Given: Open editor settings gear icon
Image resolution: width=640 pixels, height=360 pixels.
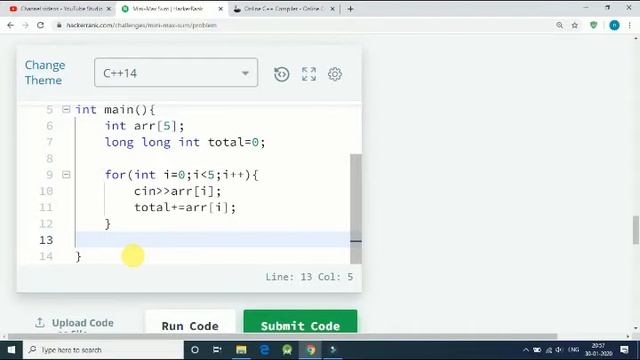Looking at the screenshot, I should coord(335,74).
